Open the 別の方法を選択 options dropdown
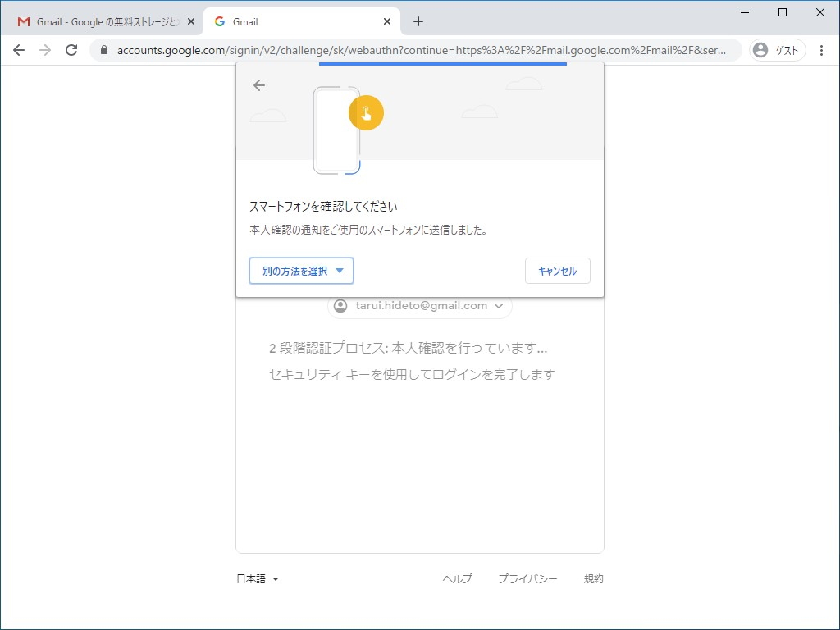840x630 pixels. (x=301, y=271)
